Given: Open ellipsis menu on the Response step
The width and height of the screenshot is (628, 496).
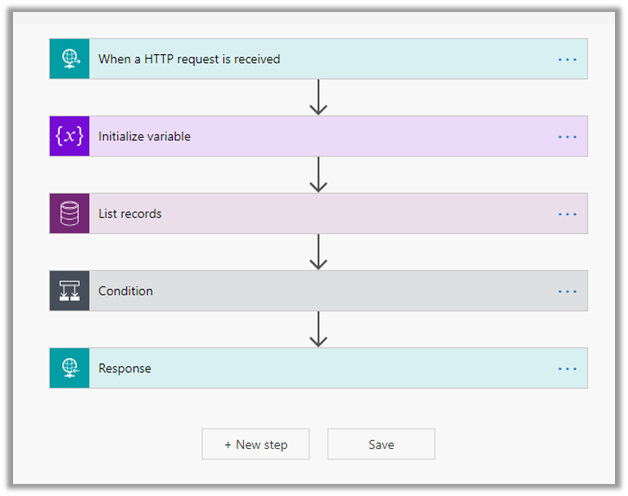Looking at the screenshot, I should 567,368.
